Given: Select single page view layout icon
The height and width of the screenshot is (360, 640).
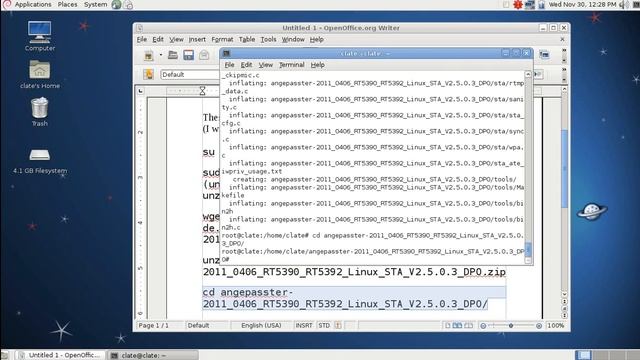Looking at the screenshot, I should [x=448, y=325].
